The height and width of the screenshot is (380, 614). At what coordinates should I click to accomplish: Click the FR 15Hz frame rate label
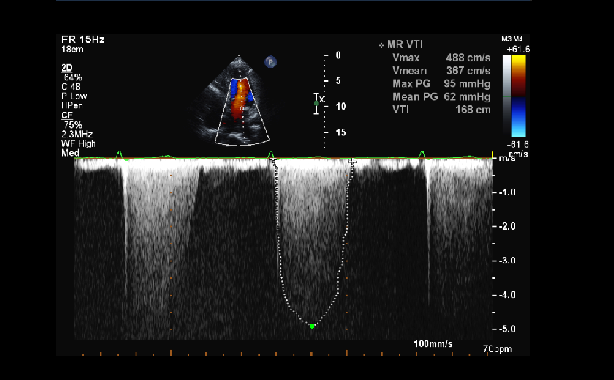83,40
